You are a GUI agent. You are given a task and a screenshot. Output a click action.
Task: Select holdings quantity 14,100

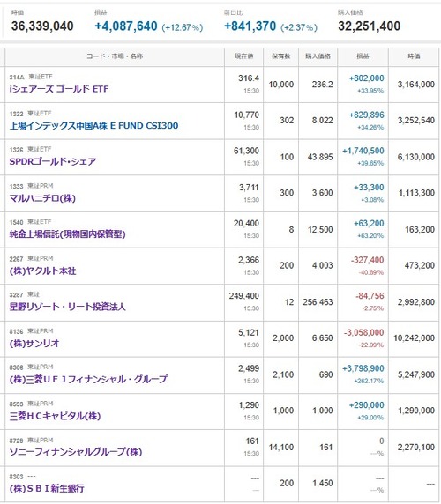click(x=281, y=448)
